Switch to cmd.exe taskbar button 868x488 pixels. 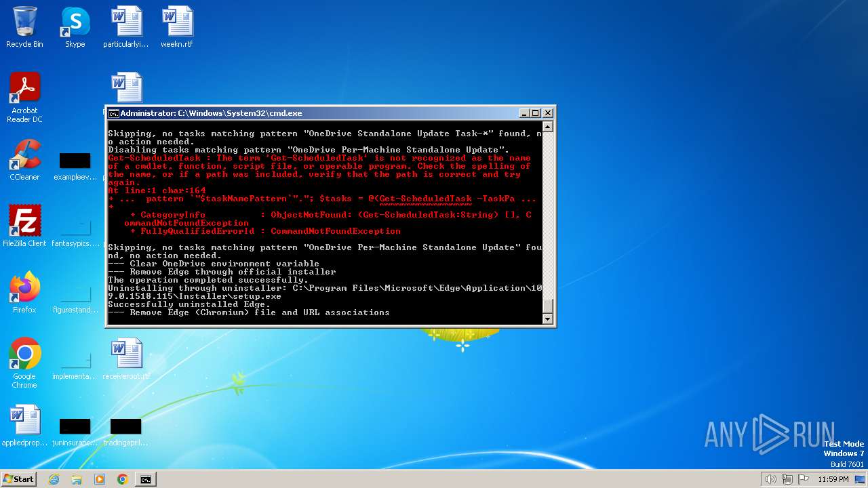(x=146, y=479)
